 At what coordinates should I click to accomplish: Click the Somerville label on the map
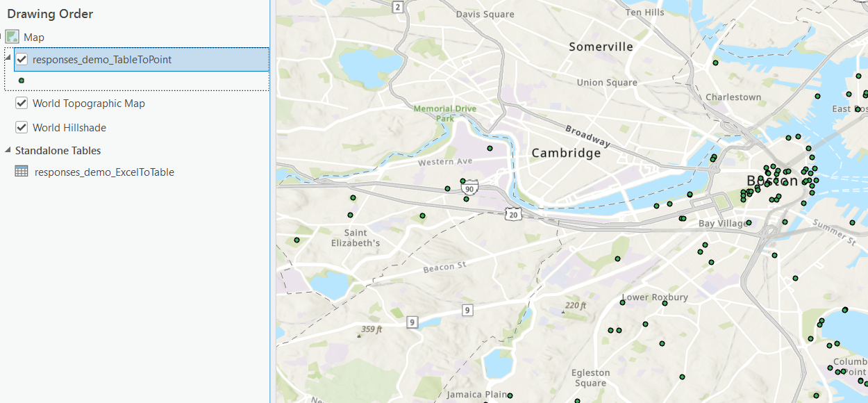click(601, 47)
